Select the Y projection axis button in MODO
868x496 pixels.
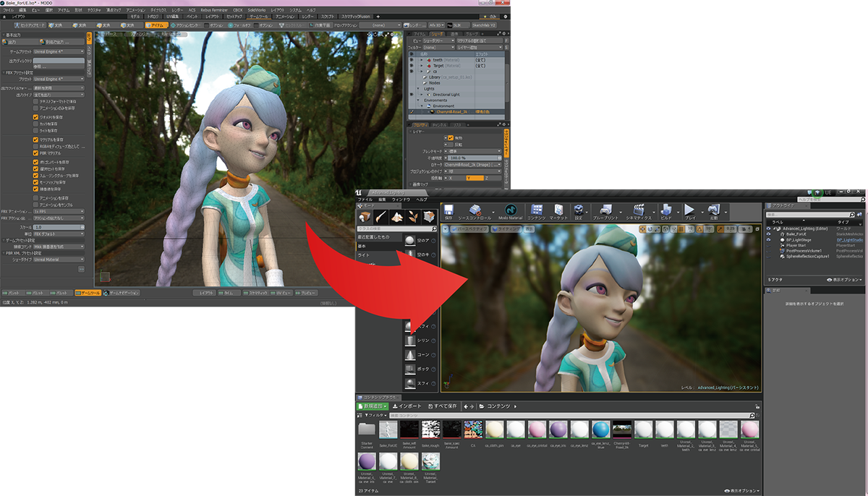[x=475, y=177]
